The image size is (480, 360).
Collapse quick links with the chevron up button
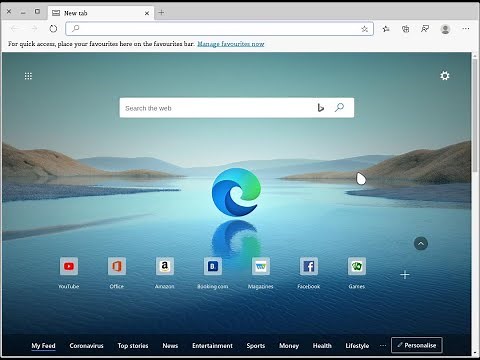click(x=421, y=244)
